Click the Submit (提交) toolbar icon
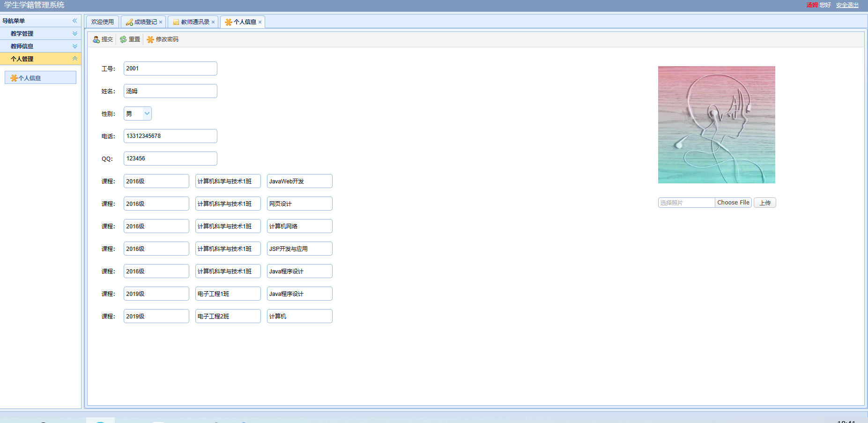 tap(96, 39)
